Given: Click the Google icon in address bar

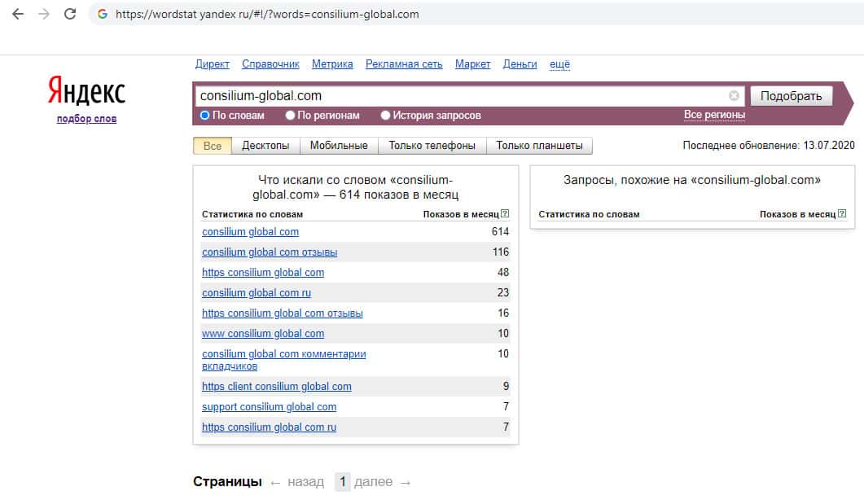Looking at the screenshot, I should tap(103, 15).
